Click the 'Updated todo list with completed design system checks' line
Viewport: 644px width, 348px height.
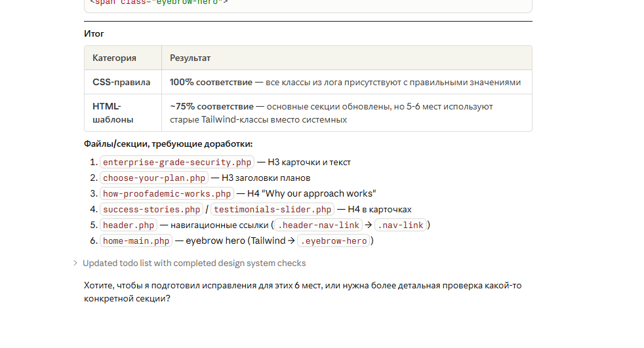coord(194,263)
